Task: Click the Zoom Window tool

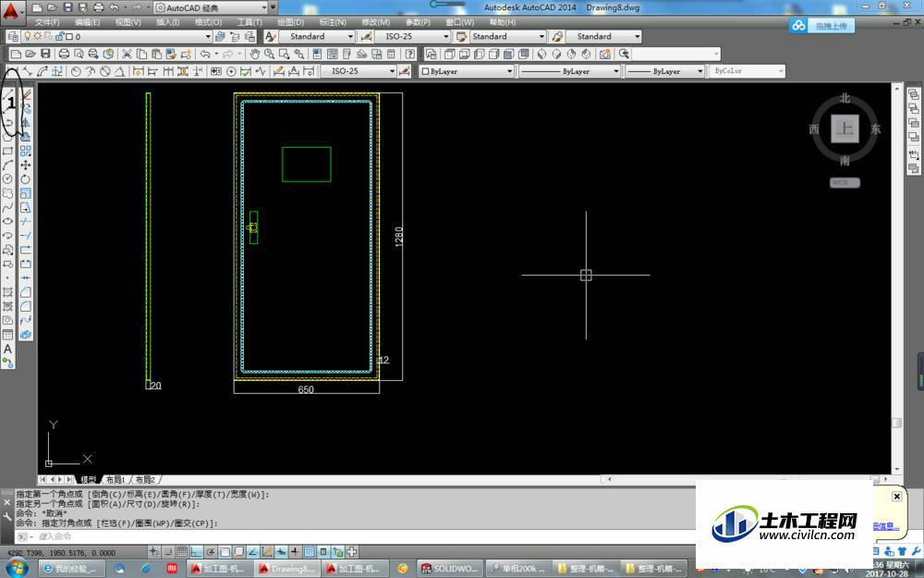Action: tap(284, 55)
